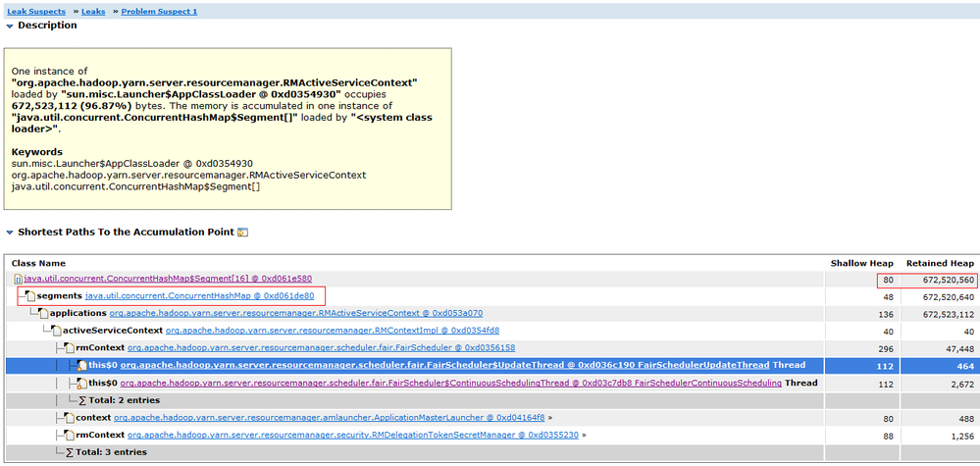Click retained heap value 1,256

[x=963, y=436]
